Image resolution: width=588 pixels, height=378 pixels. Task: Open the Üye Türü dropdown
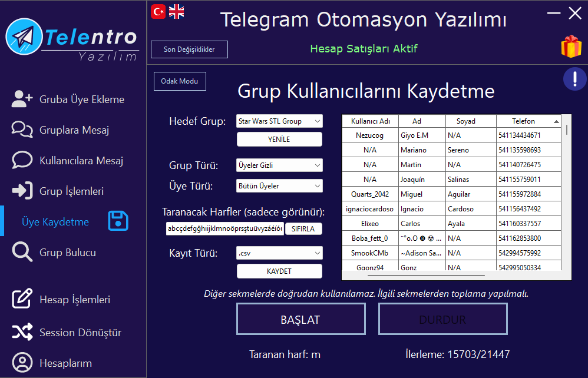click(279, 186)
